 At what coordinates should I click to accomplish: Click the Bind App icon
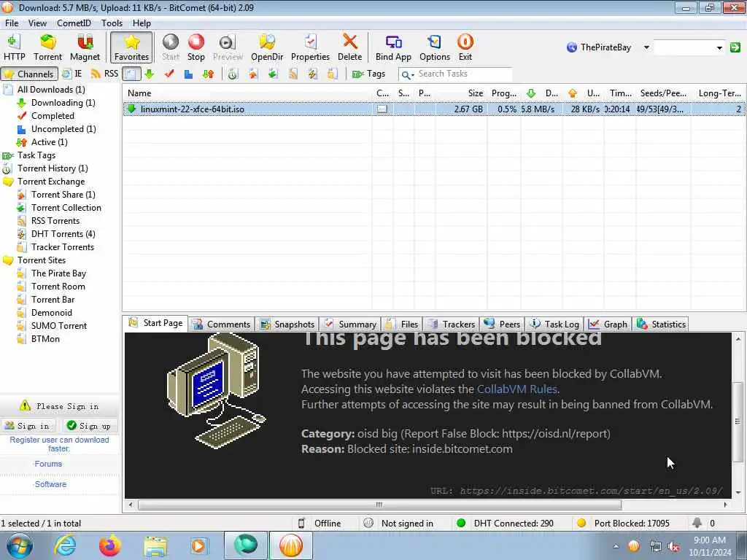[393, 47]
